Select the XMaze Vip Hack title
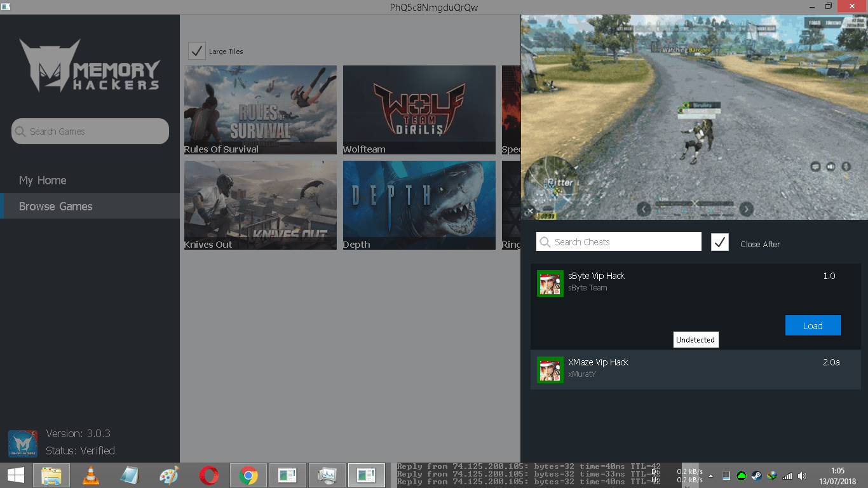 pyautogui.click(x=599, y=362)
